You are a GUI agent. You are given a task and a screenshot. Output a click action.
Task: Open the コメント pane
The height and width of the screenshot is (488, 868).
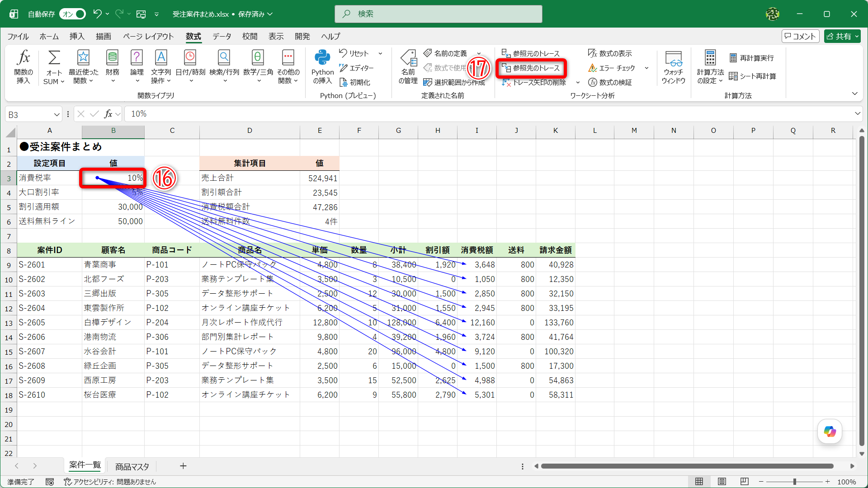click(800, 36)
